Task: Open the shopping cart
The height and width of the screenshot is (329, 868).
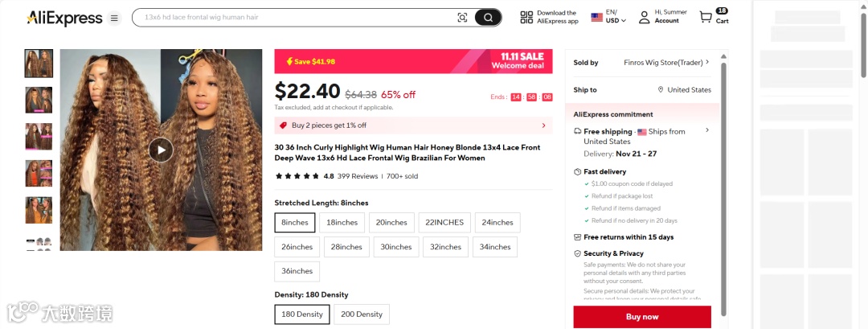Action: click(706, 17)
